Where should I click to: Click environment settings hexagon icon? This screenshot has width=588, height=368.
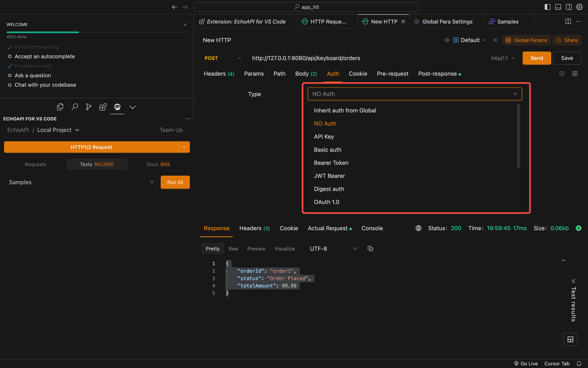click(447, 40)
